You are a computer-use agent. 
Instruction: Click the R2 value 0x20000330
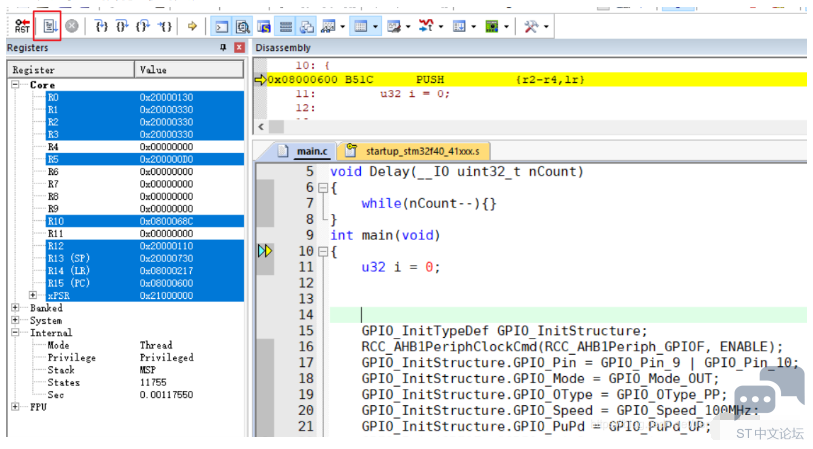166,122
